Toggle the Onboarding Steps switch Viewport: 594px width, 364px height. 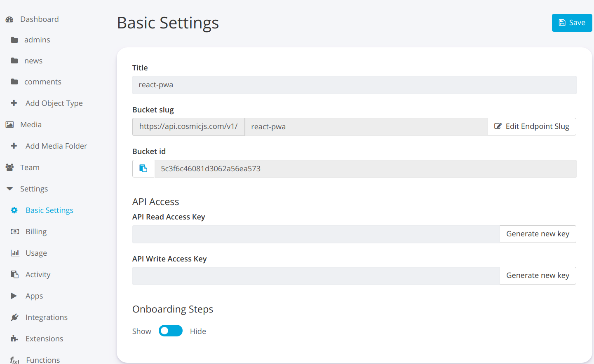170,331
